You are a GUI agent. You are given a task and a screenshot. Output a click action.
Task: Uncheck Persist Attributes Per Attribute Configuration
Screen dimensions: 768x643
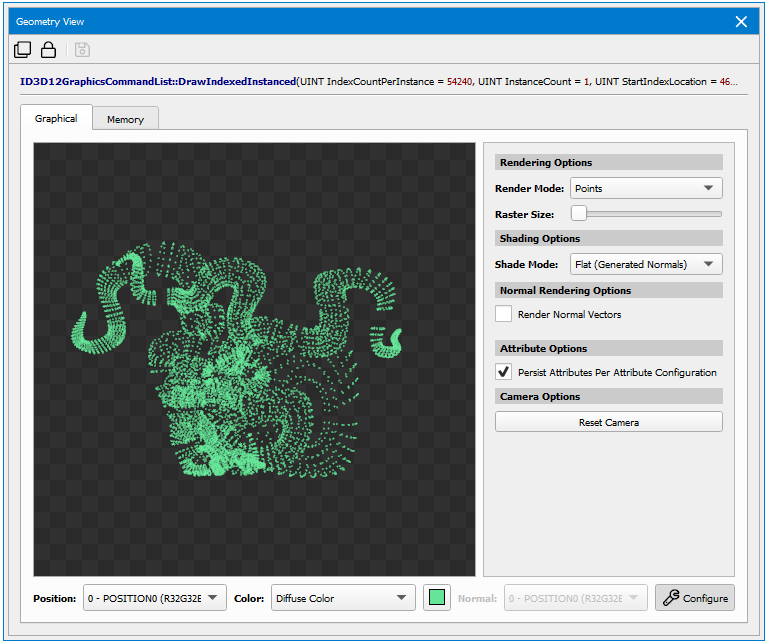(x=504, y=372)
